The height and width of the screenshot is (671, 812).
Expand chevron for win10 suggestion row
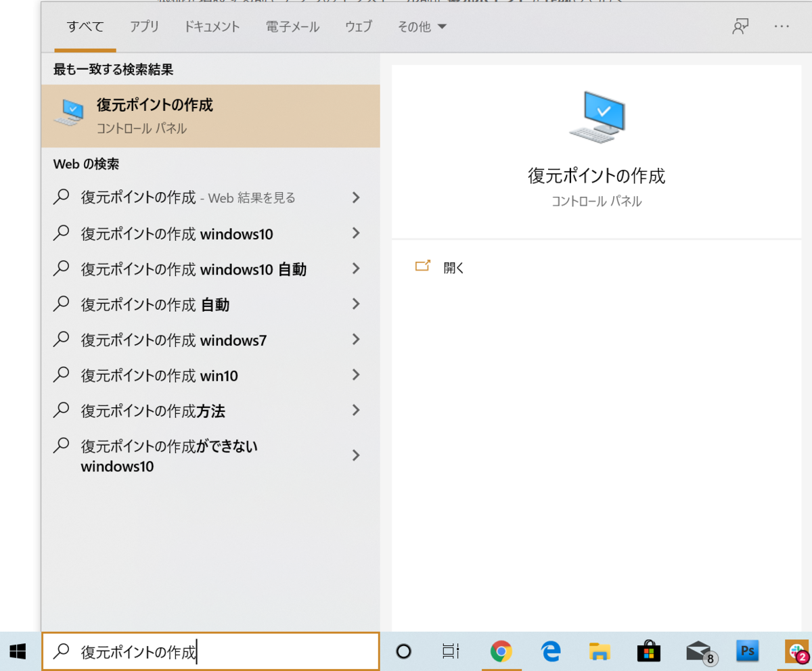tap(356, 375)
